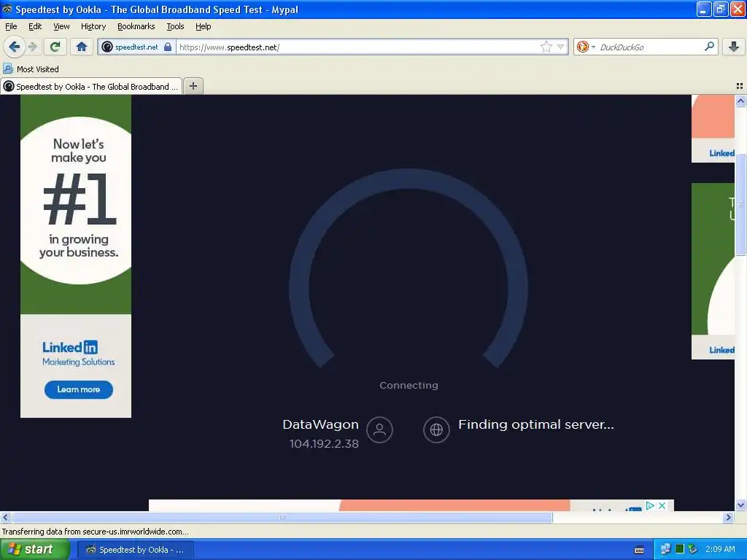
Task: Close the bottom ad with X icon
Action: click(x=662, y=505)
